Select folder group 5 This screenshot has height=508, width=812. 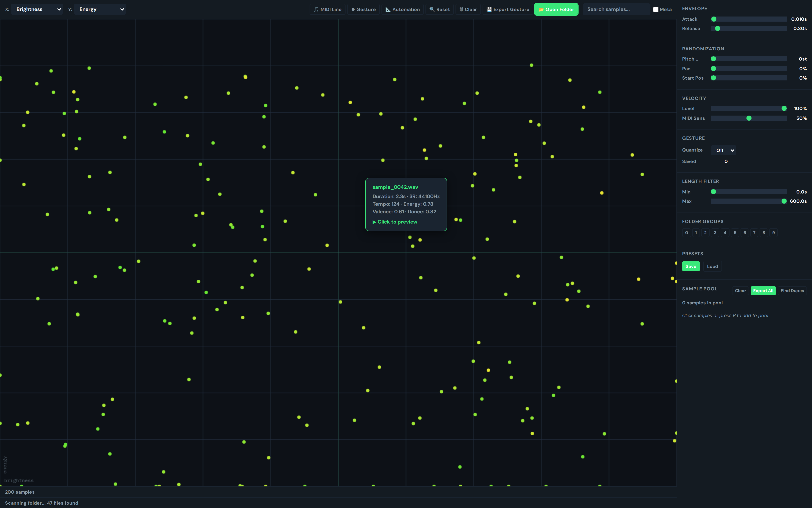click(735, 232)
